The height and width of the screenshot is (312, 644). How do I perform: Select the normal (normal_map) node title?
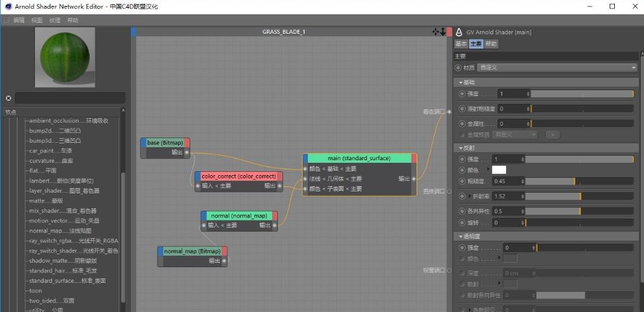tap(239, 216)
